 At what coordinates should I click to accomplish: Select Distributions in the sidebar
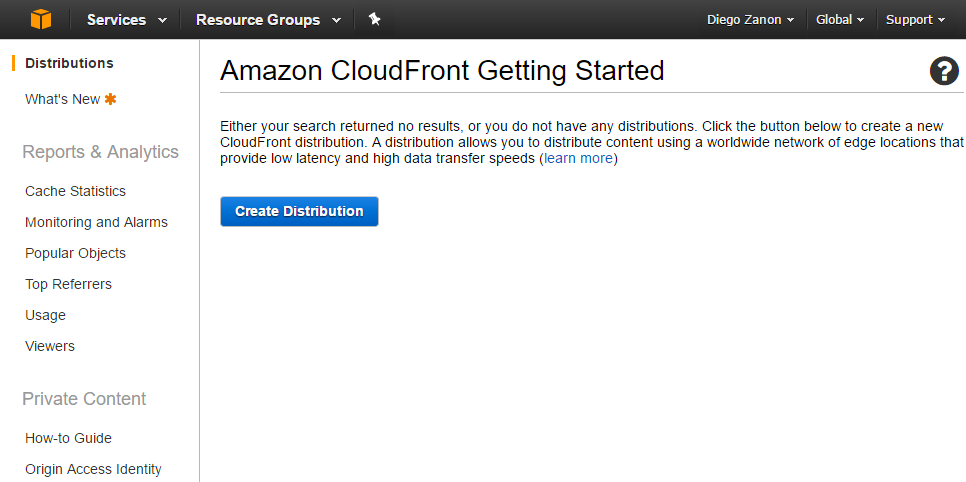pyautogui.click(x=69, y=63)
